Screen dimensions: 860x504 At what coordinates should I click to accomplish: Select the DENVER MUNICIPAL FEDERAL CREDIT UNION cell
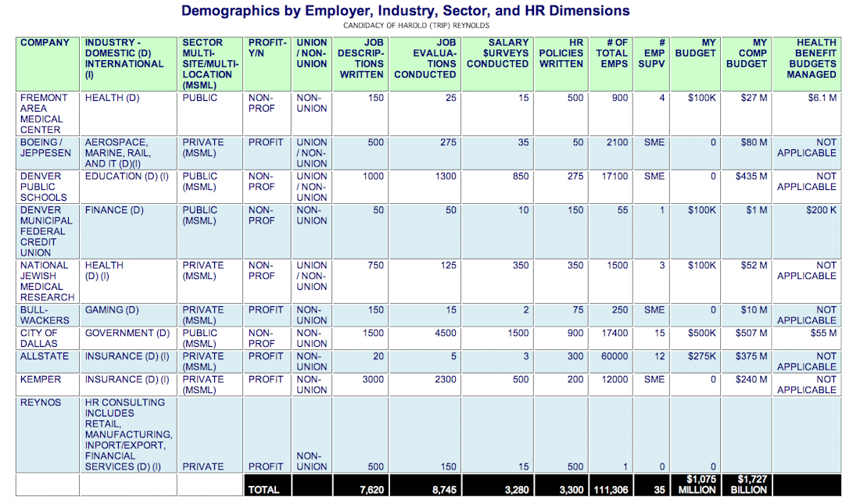(48, 231)
